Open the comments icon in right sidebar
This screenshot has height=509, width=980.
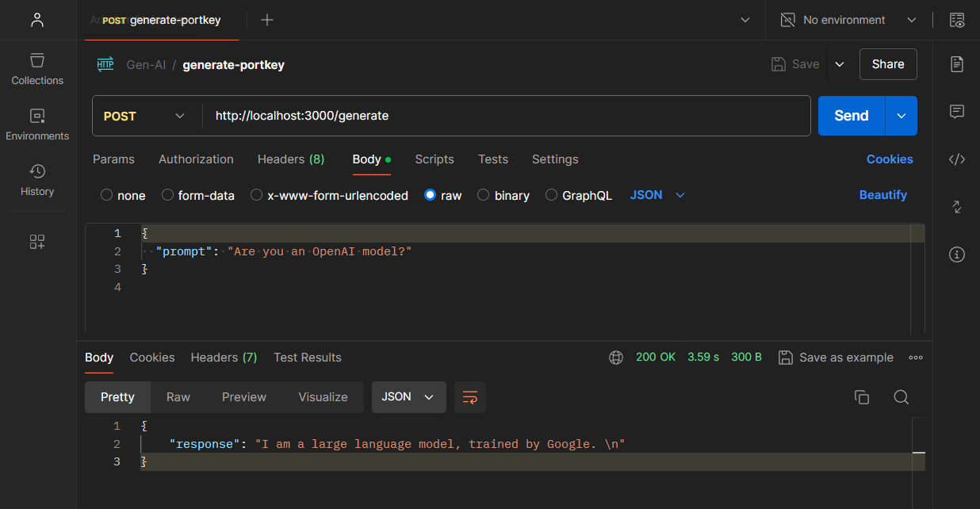(x=957, y=112)
